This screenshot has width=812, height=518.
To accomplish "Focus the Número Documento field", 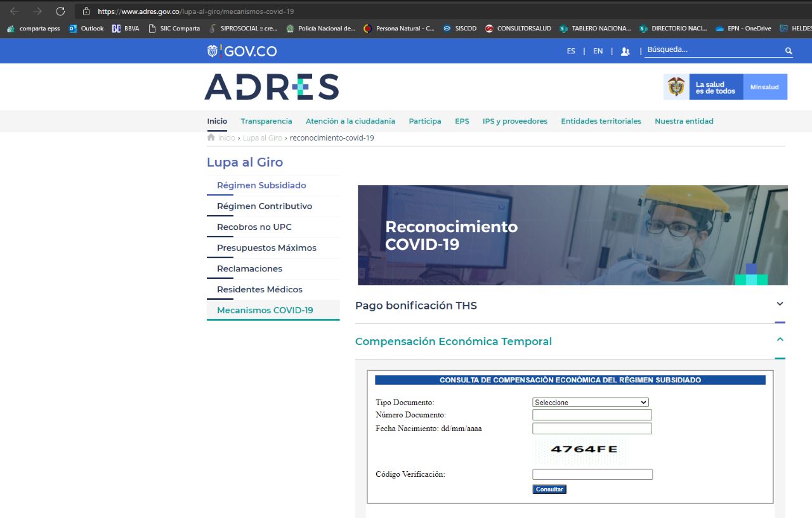I will click(592, 415).
